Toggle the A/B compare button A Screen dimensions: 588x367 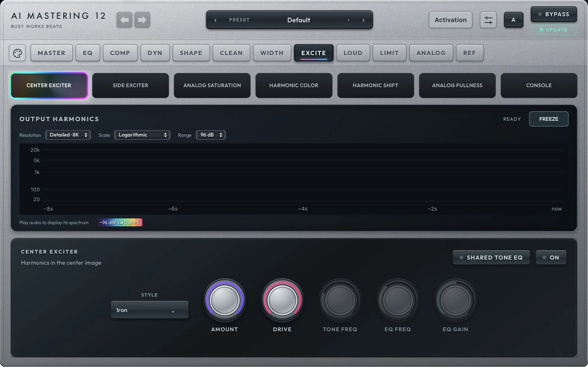513,20
